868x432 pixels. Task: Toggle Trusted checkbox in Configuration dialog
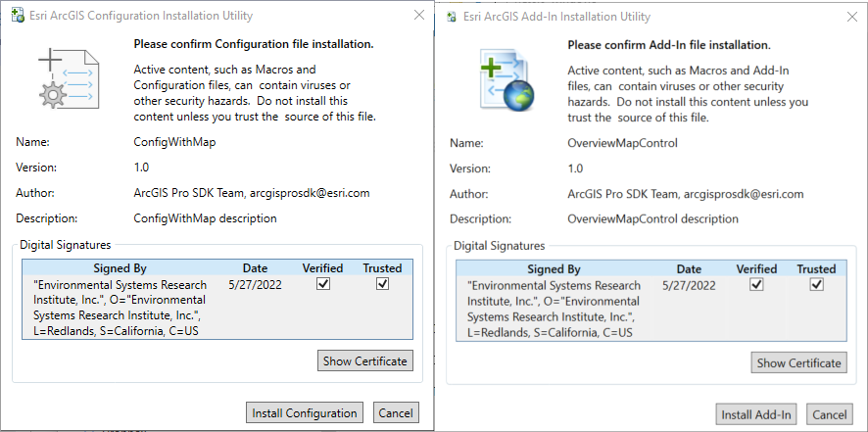tap(382, 283)
